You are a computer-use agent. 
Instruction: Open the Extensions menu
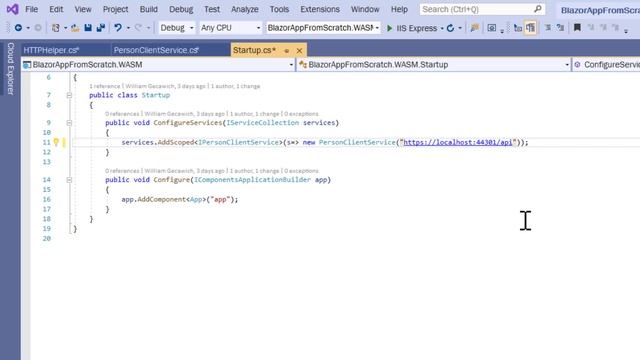click(320, 9)
